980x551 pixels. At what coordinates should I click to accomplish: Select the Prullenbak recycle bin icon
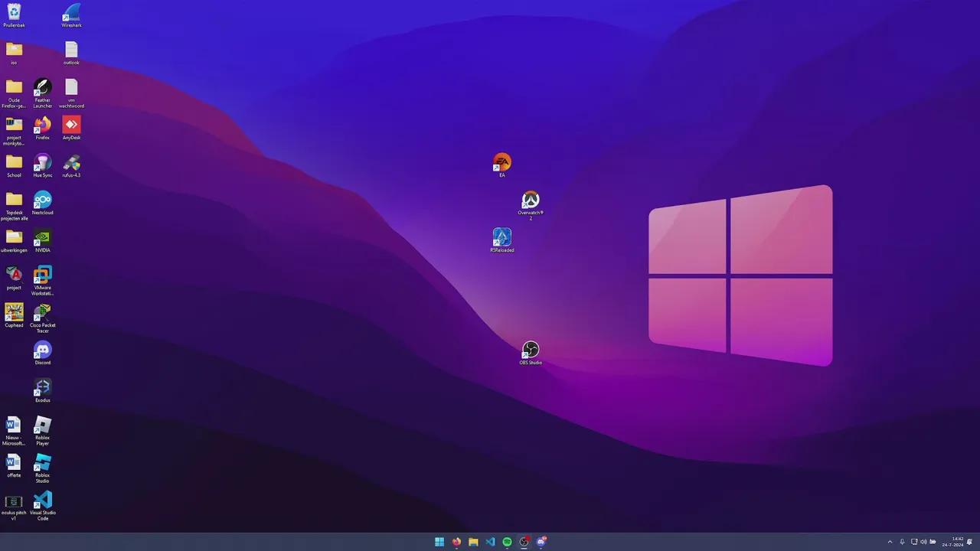(14, 15)
